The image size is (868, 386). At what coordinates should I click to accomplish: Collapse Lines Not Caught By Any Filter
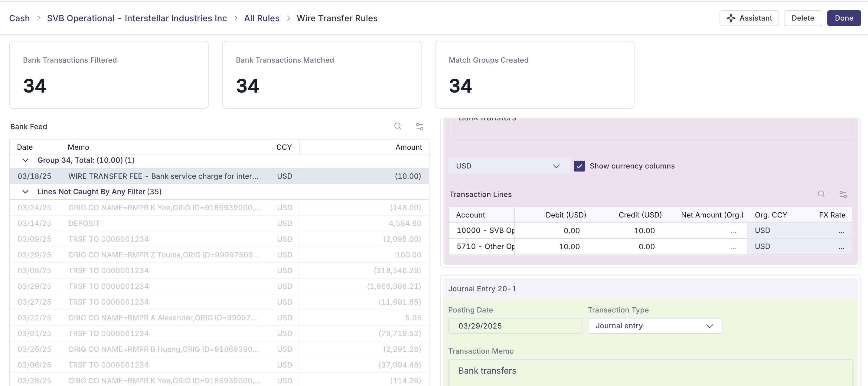click(25, 191)
